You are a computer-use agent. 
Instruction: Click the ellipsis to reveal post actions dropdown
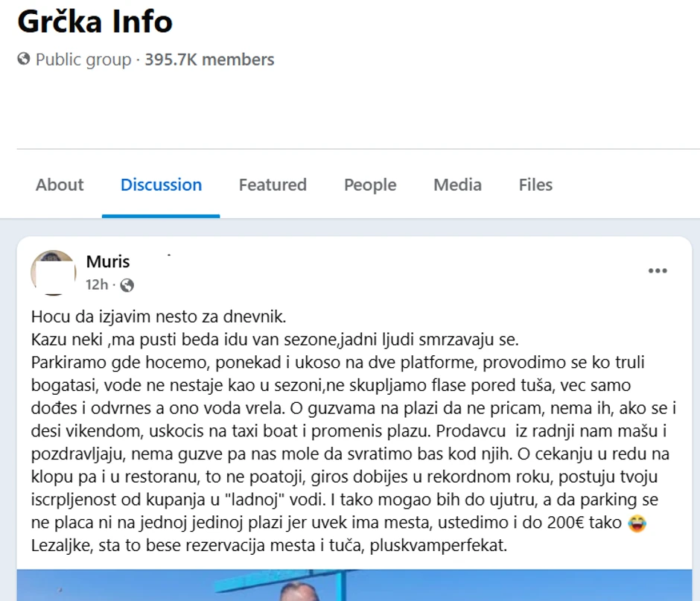tap(658, 270)
